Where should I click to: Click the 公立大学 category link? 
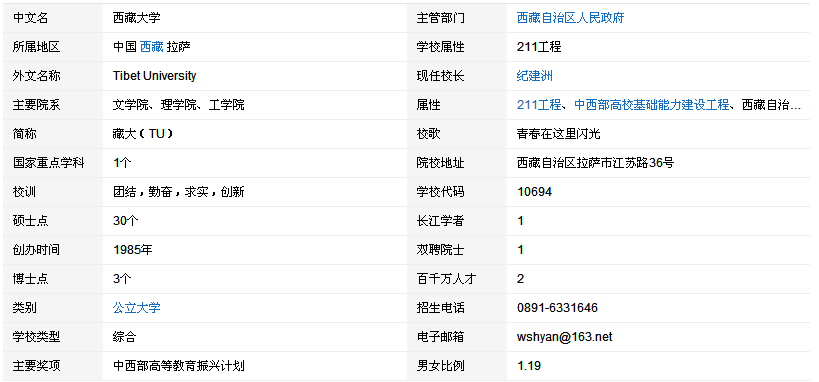coord(137,308)
